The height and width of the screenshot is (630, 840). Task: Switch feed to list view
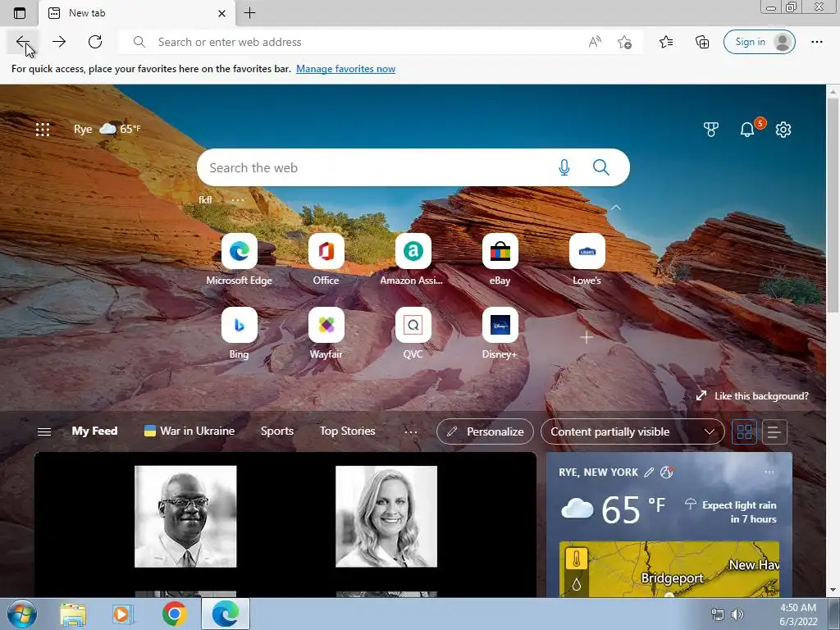pyautogui.click(x=774, y=431)
